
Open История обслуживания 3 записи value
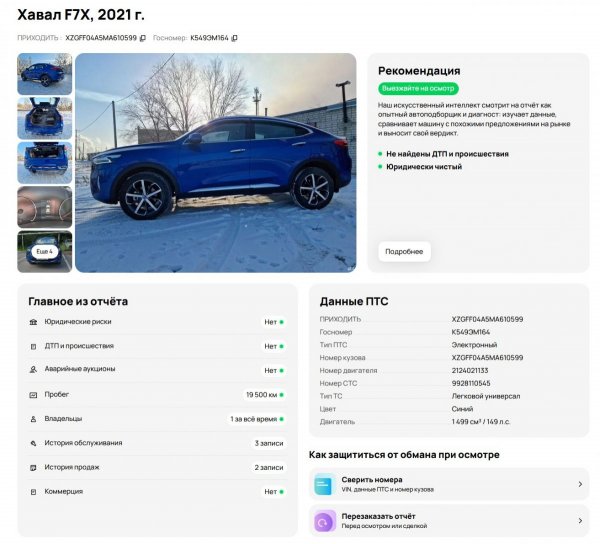[269, 443]
